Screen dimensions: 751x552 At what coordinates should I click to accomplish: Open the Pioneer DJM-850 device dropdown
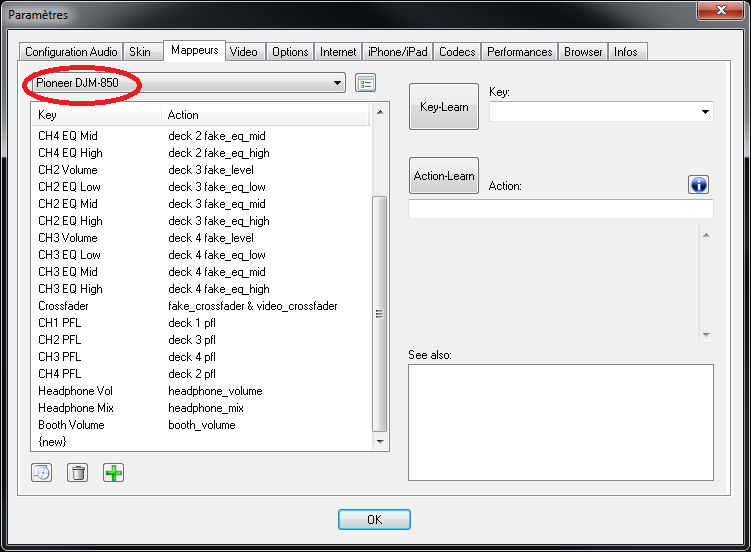190,83
